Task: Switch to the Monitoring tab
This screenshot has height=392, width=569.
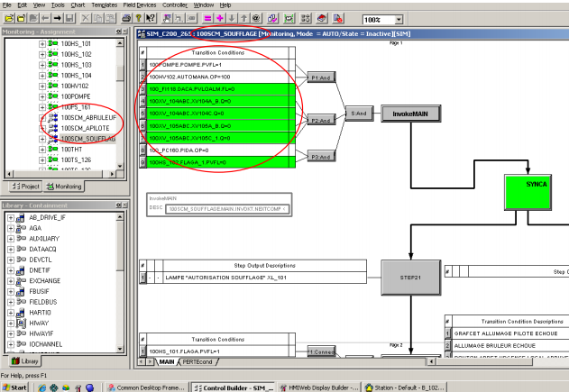Action: click(x=64, y=187)
